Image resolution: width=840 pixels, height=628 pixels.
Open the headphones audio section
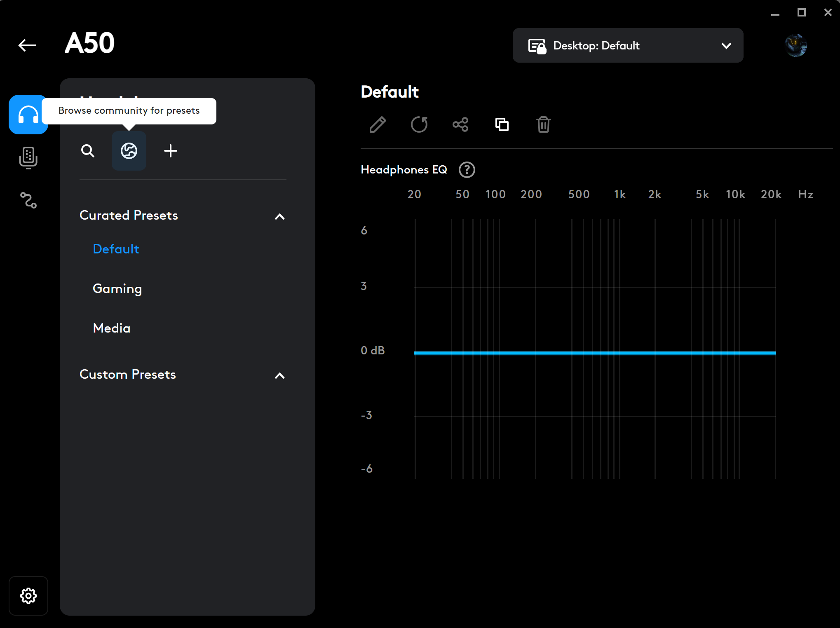28,115
